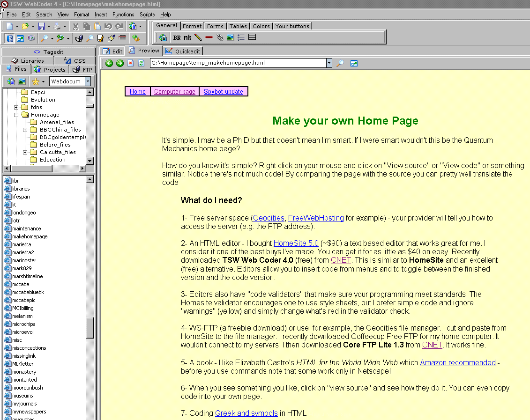Click the Spybot update link
The width and height of the screenshot is (530, 420).
point(224,91)
